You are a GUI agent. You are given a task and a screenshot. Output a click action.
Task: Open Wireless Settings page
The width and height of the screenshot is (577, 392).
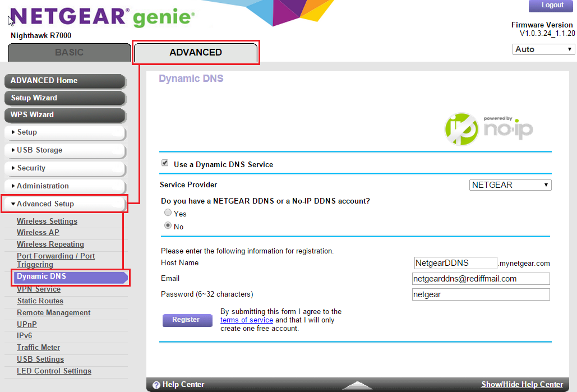(x=47, y=221)
